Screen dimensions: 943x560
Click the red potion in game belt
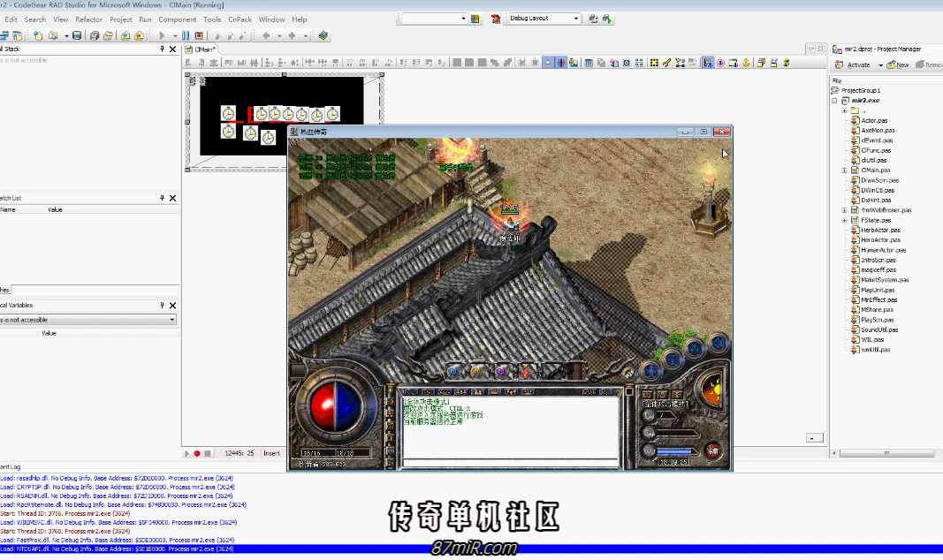point(525,372)
